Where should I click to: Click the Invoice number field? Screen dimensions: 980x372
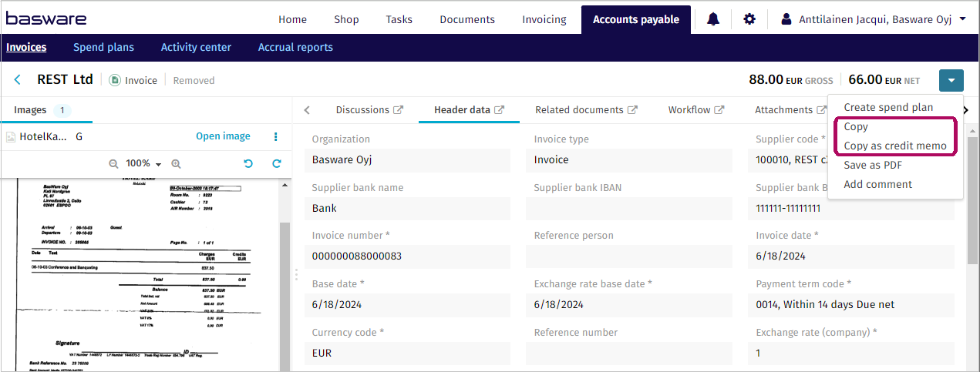(x=407, y=256)
